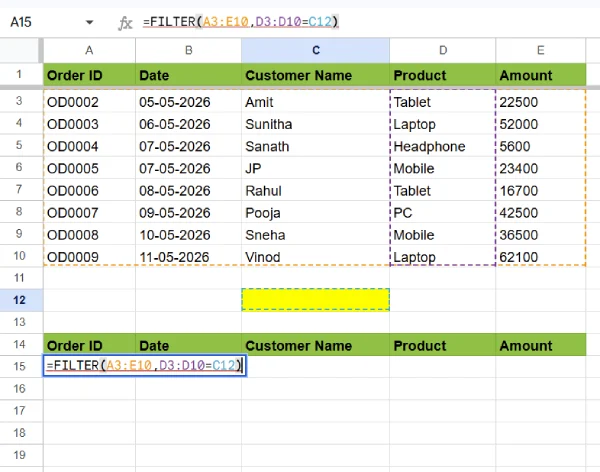Select column B header
This screenshot has height=472, width=600.
(x=188, y=50)
